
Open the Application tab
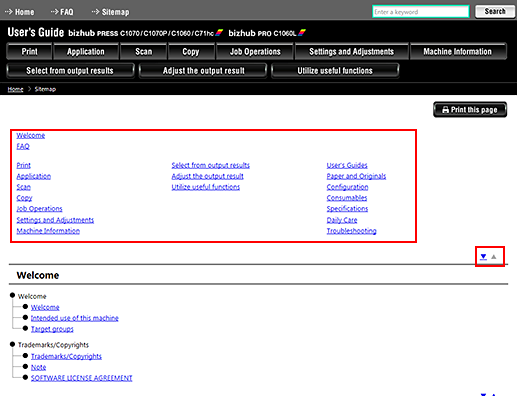(x=86, y=51)
